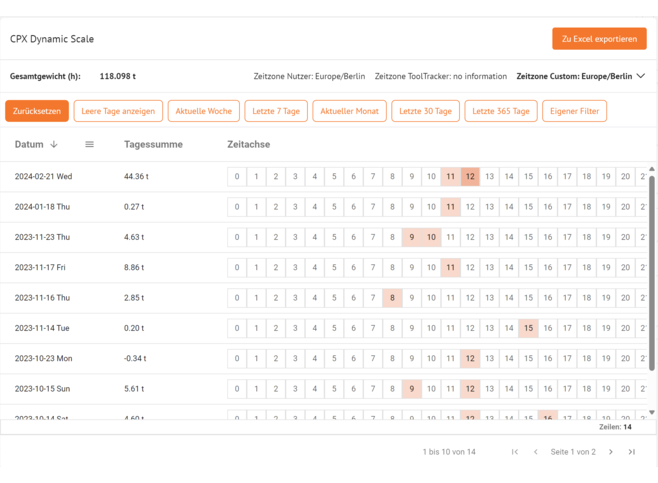Jump to the last page icon
Image resolution: width=658 pixels, height=483 pixels.
pos(632,452)
